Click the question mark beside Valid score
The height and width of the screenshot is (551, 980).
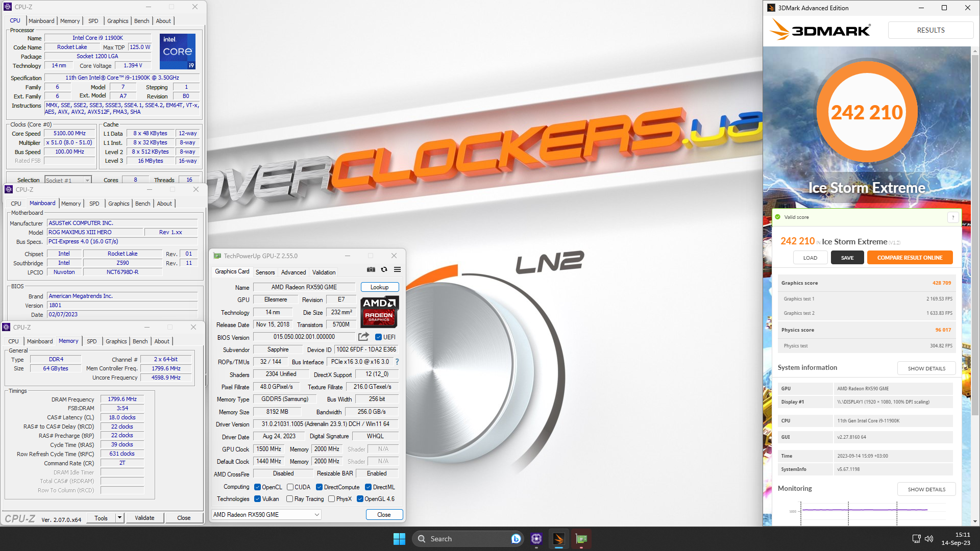click(x=952, y=217)
